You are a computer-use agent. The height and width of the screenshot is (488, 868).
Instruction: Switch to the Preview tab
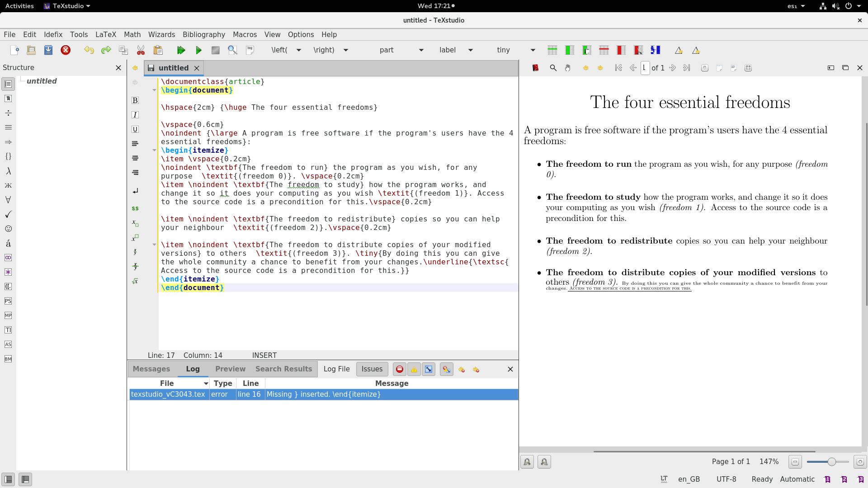[x=230, y=369]
